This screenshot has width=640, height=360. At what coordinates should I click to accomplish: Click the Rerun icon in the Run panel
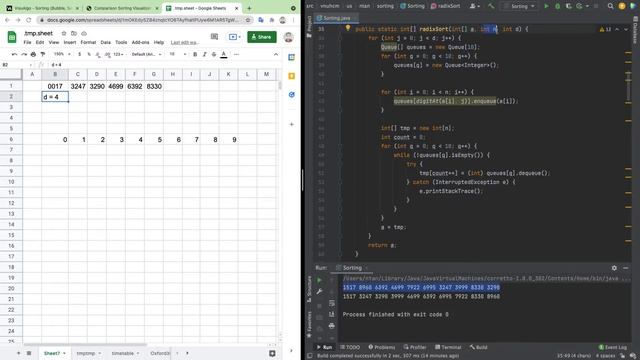pyautogui.click(x=320, y=280)
